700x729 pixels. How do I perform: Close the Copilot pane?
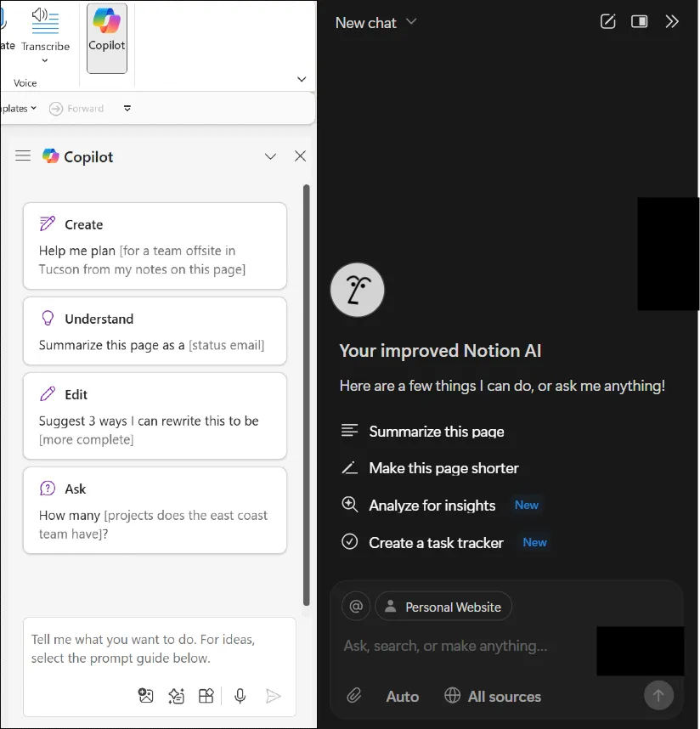tap(300, 155)
